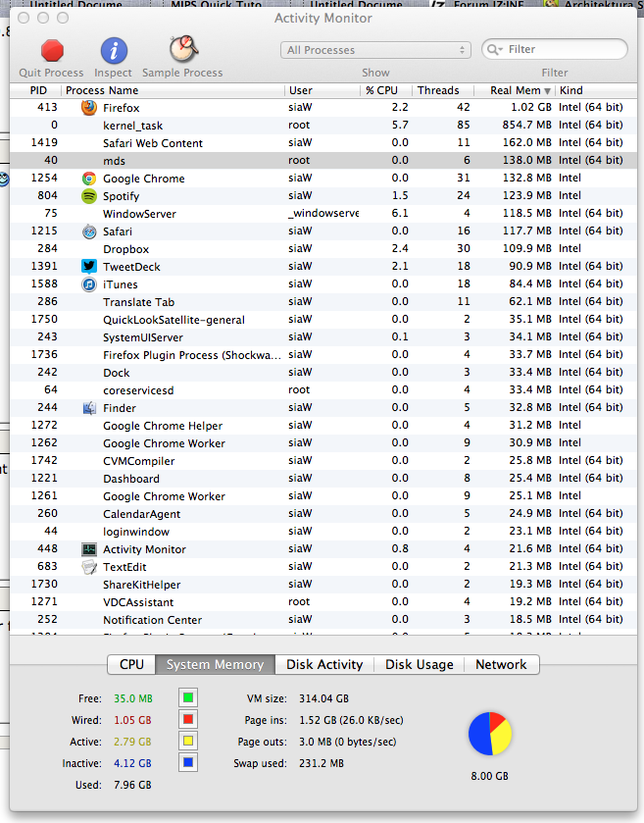Sort by the User column header
This screenshot has height=823, width=644.
322,90
